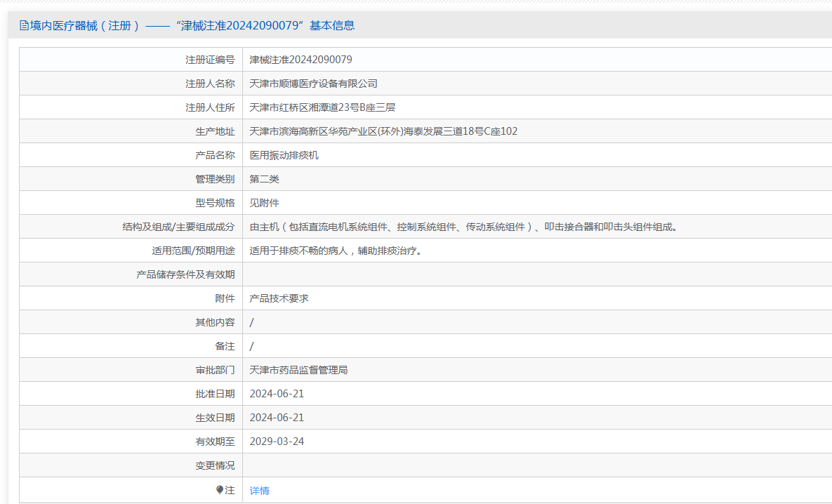The image size is (832, 504).
Task: Select attachment value 产品技术要求
Action: point(279,298)
